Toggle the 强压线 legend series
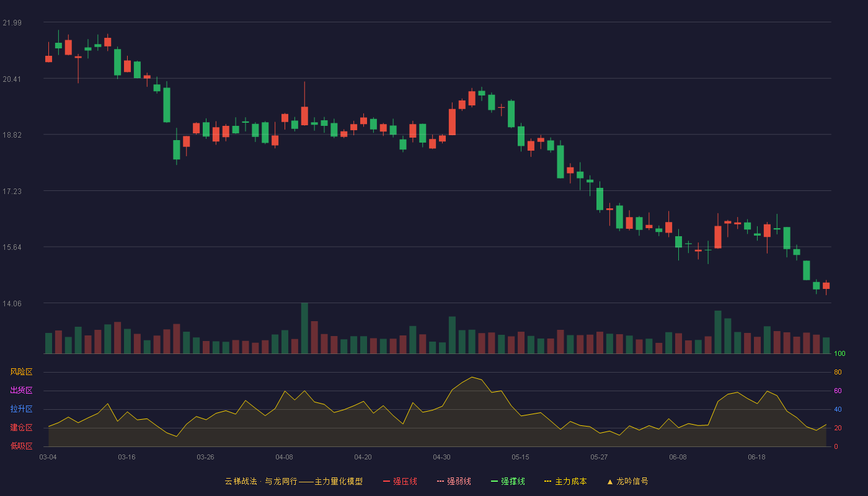Screen dimensions: 868x496 click(x=400, y=481)
